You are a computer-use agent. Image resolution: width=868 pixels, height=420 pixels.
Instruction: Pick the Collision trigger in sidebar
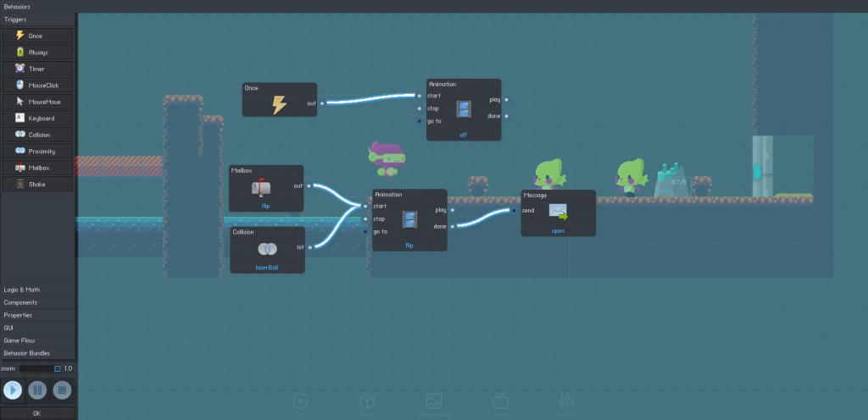(37, 135)
